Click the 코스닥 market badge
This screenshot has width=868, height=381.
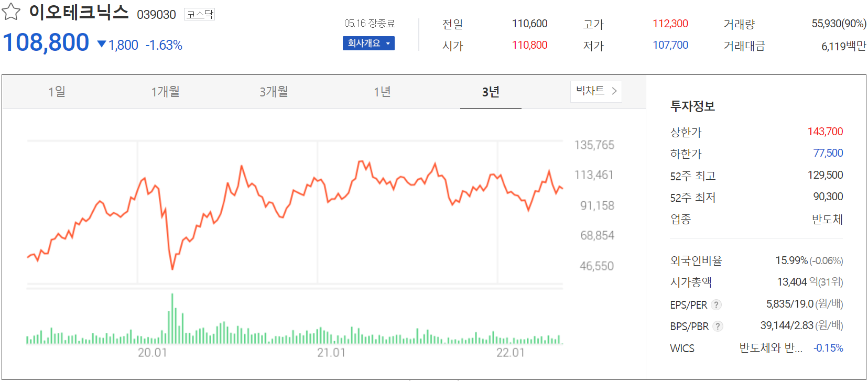click(200, 14)
